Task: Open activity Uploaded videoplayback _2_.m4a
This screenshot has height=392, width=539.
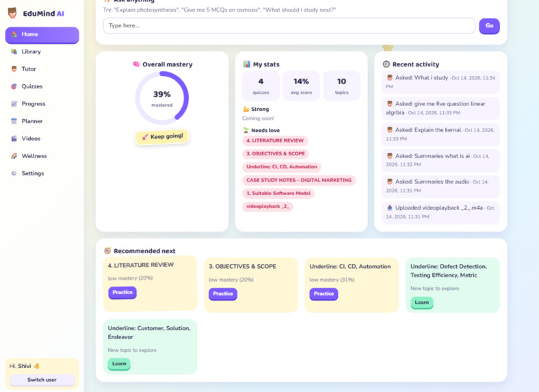Action: 441,212
